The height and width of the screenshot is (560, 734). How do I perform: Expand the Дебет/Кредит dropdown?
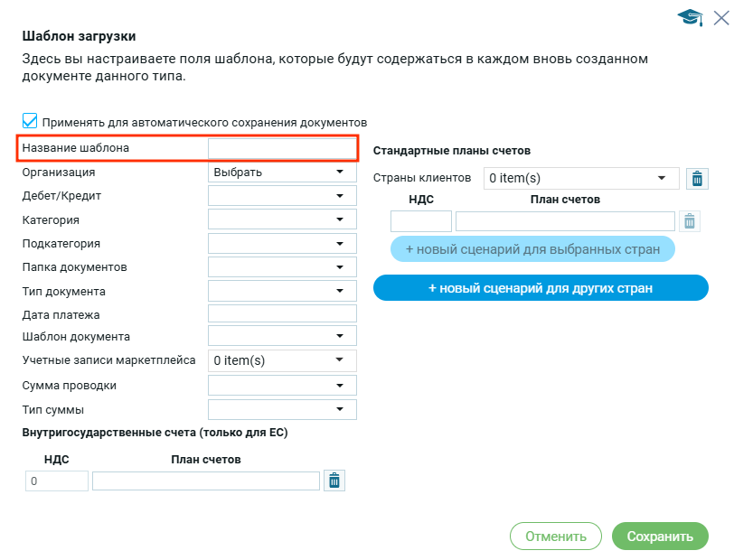282,196
